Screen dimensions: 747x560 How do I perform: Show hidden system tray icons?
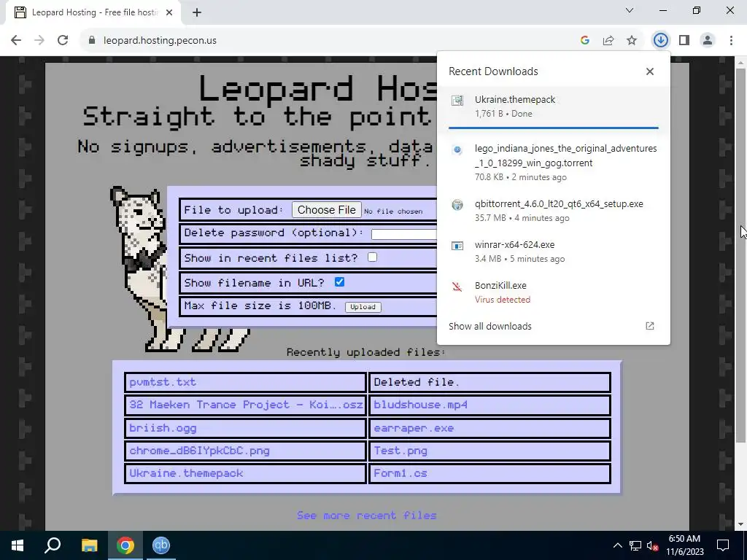point(617,545)
